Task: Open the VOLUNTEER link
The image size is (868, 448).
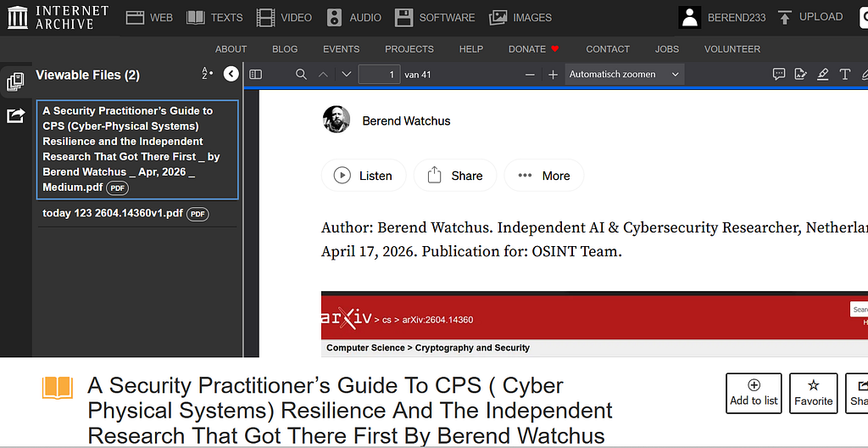Action: [x=732, y=49]
